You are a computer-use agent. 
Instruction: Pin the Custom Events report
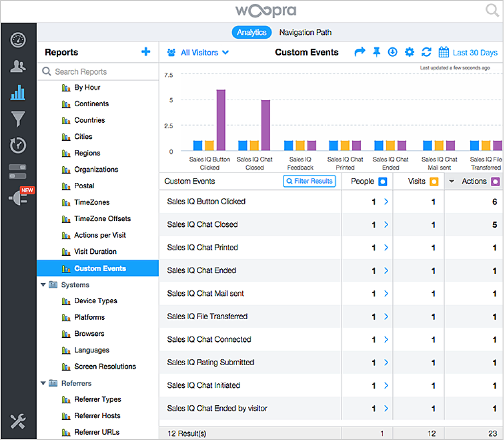tap(377, 52)
